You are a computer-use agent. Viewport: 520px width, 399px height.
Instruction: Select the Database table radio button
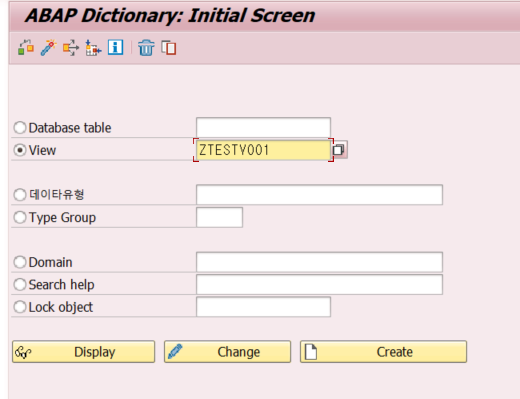20,128
